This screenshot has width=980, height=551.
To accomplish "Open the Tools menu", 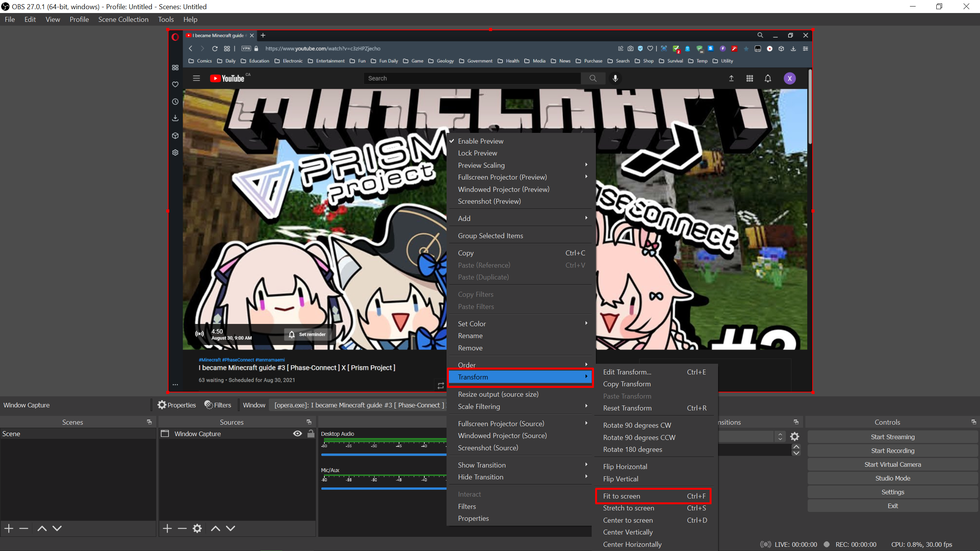I will (x=165, y=19).
